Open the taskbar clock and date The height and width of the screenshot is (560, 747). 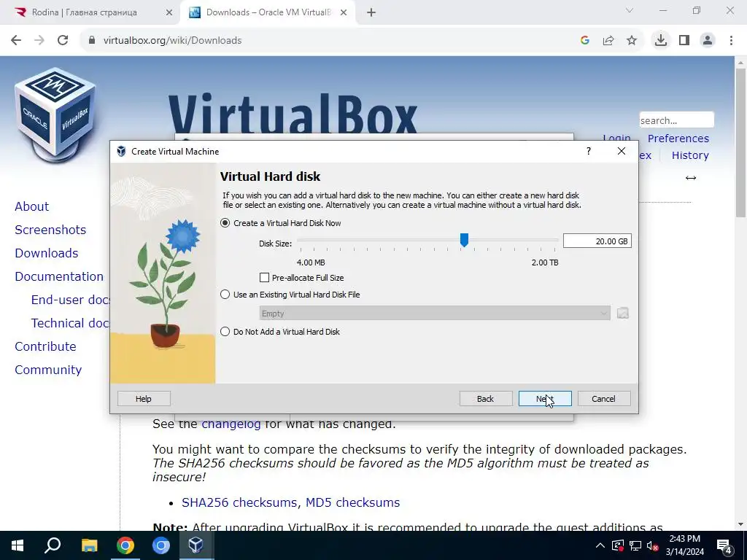click(x=684, y=545)
